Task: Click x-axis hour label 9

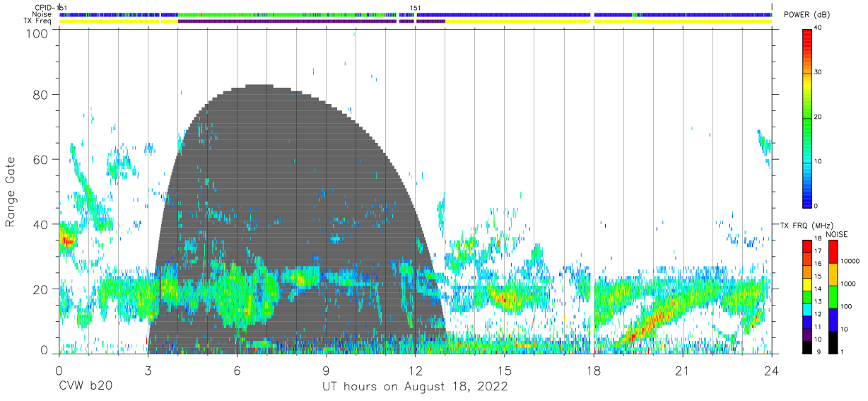Action: [327, 371]
